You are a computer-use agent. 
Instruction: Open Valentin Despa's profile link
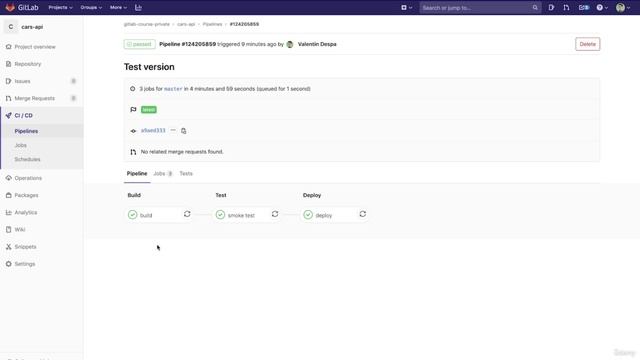point(317,44)
